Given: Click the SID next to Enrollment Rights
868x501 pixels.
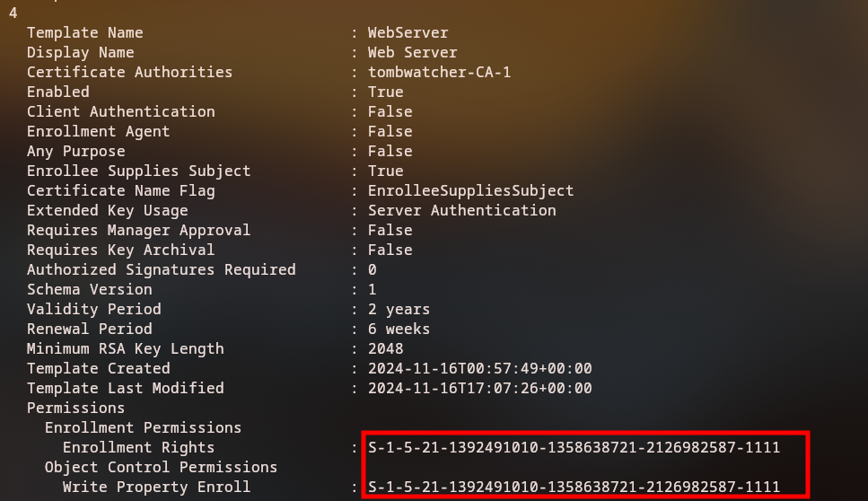Looking at the screenshot, I should (574, 447).
